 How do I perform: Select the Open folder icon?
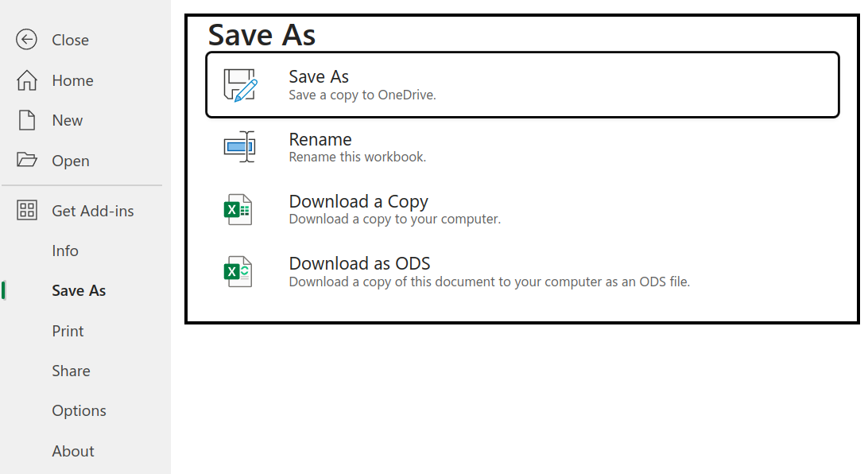click(x=26, y=160)
